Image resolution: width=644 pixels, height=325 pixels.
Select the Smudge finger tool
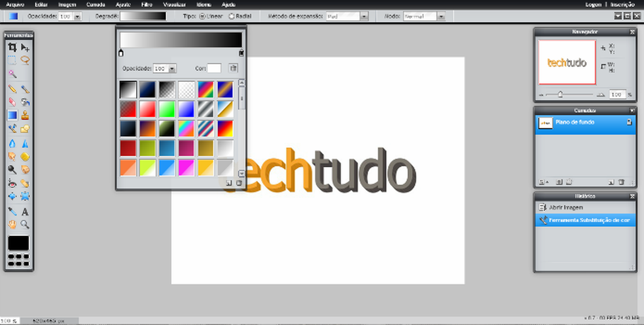tap(12, 157)
